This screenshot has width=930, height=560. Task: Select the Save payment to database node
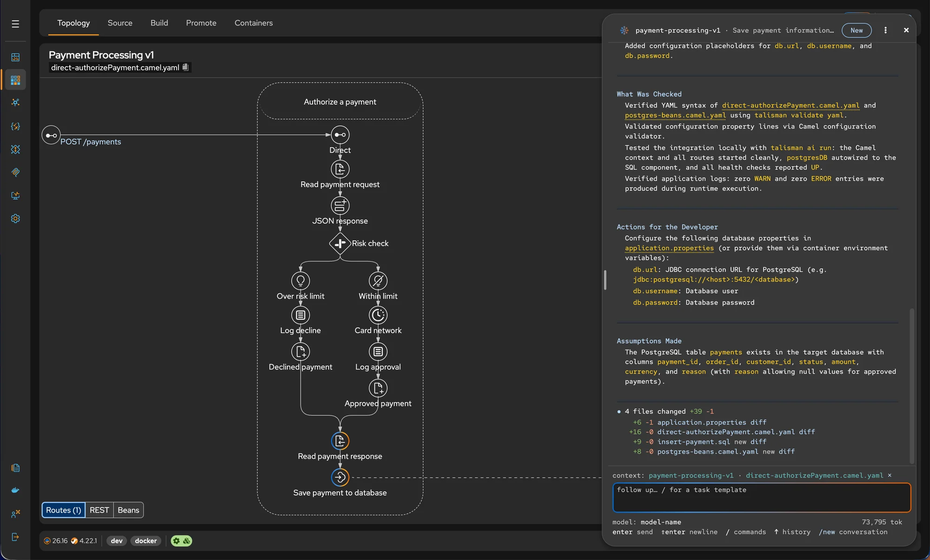340,477
